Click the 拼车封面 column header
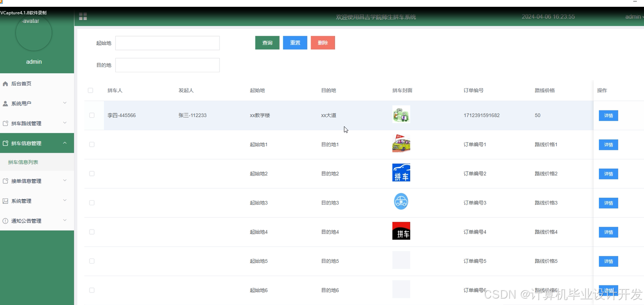Screen dimensions: 644x305 point(402,90)
